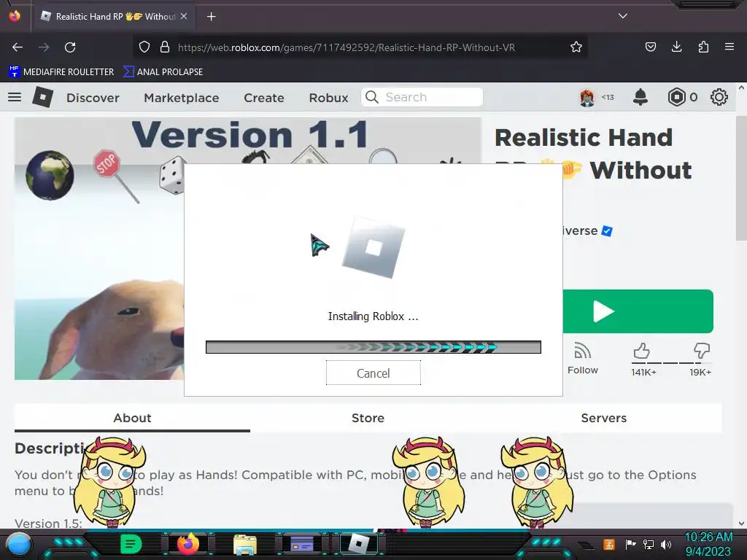Click the installing Roblox progress bar
The height and width of the screenshot is (560, 747).
tap(373, 347)
